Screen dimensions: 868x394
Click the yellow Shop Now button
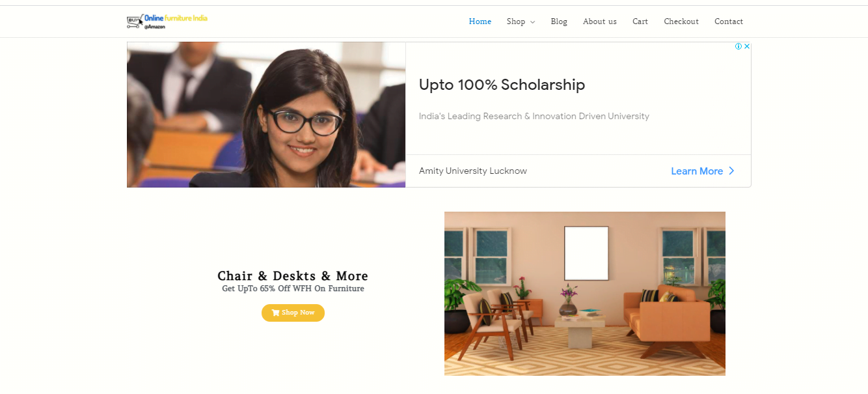click(x=293, y=313)
